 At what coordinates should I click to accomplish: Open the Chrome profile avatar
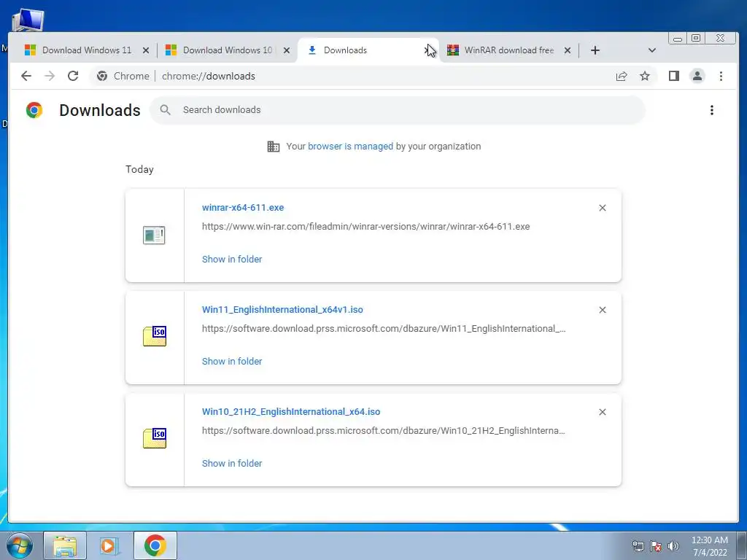click(697, 76)
